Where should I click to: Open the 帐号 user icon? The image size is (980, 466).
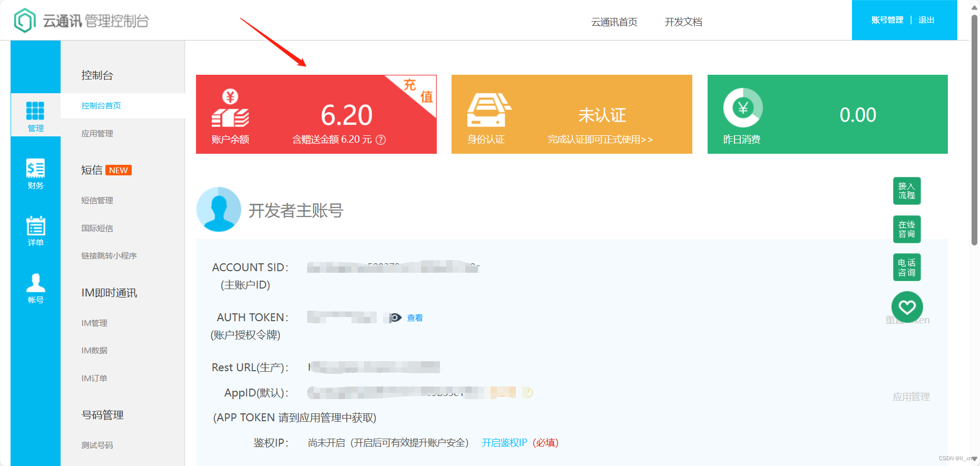(x=35, y=283)
